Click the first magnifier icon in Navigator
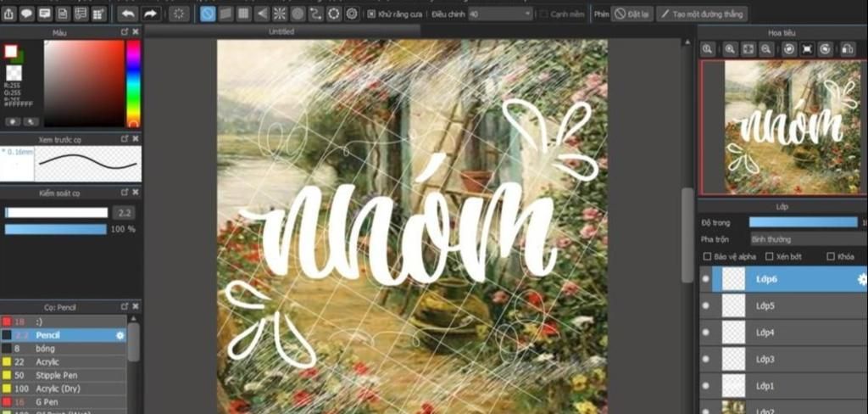The width and height of the screenshot is (868, 414). point(707,49)
